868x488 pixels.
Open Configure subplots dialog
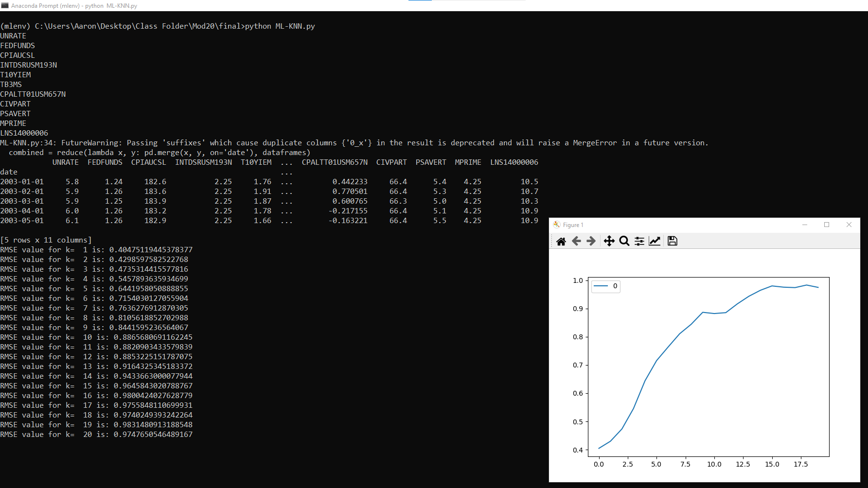tap(639, 241)
